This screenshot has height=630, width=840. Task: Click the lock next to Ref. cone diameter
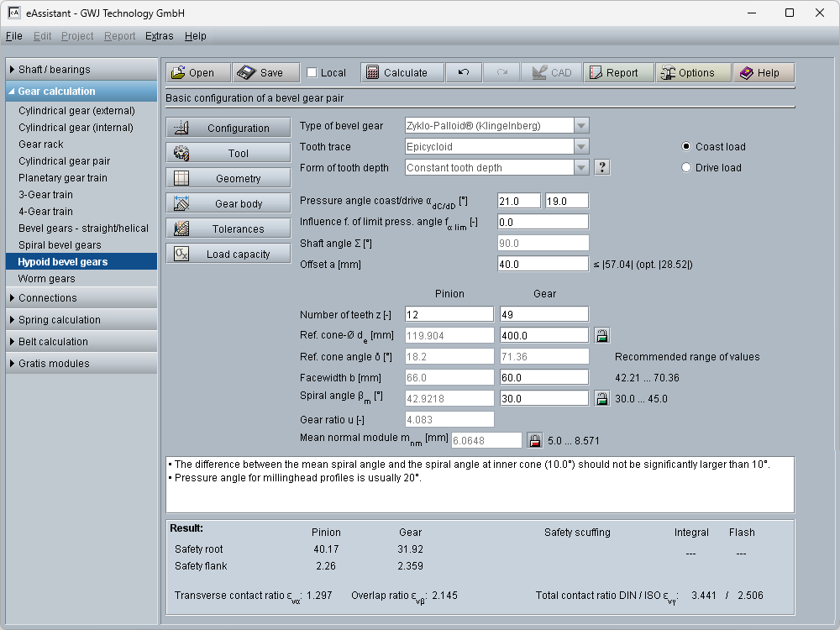[601, 335]
